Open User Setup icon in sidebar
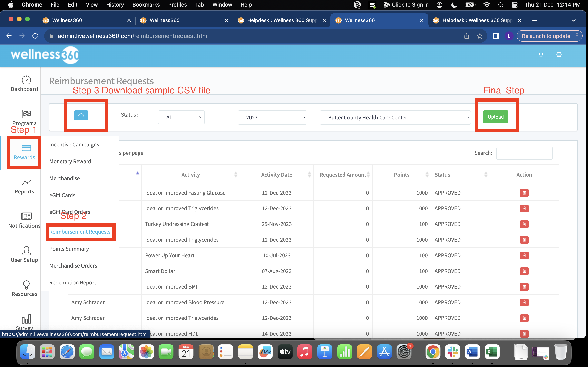 (x=26, y=251)
